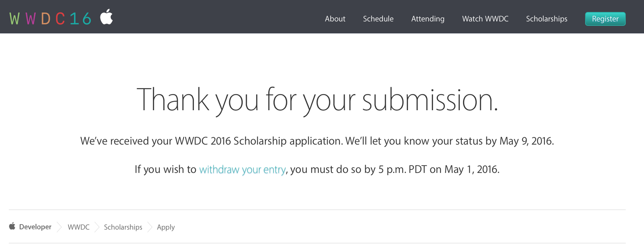This screenshot has height=250, width=644.
Task: Click the white Apple silhouette beside WWDC16
Action: point(107,17)
